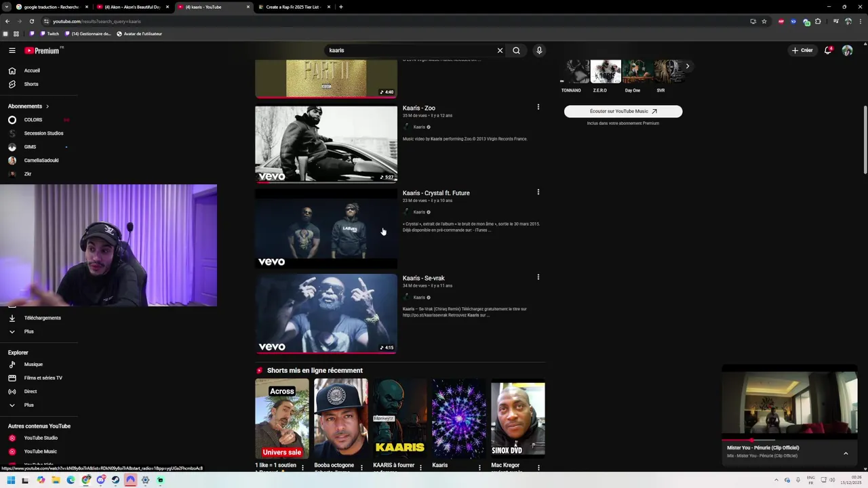Screen dimensions: 868x488
Task: Open CameliaSadouki subscription channel
Action: 41,161
